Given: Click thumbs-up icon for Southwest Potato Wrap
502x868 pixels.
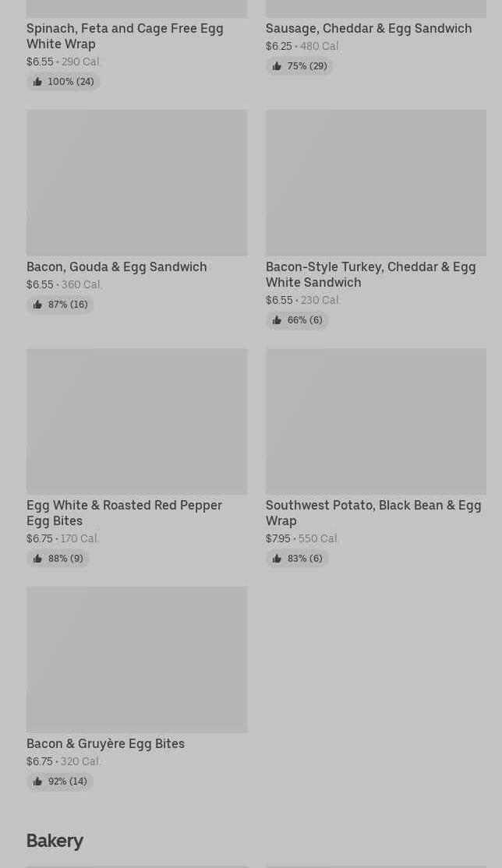Looking at the screenshot, I should click(277, 559).
